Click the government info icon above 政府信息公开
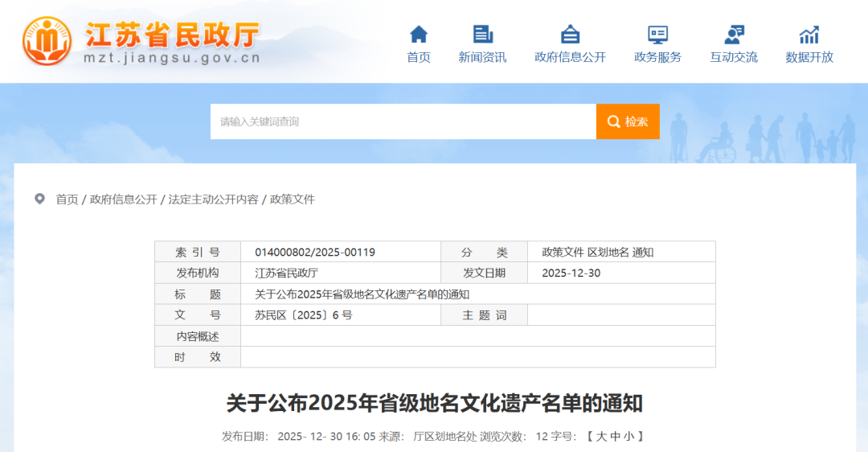 [x=570, y=35]
